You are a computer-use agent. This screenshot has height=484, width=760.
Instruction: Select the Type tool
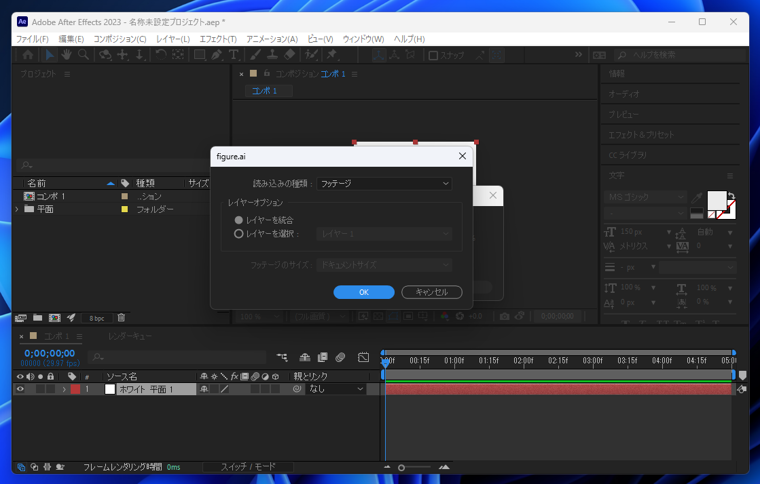(234, 55)
